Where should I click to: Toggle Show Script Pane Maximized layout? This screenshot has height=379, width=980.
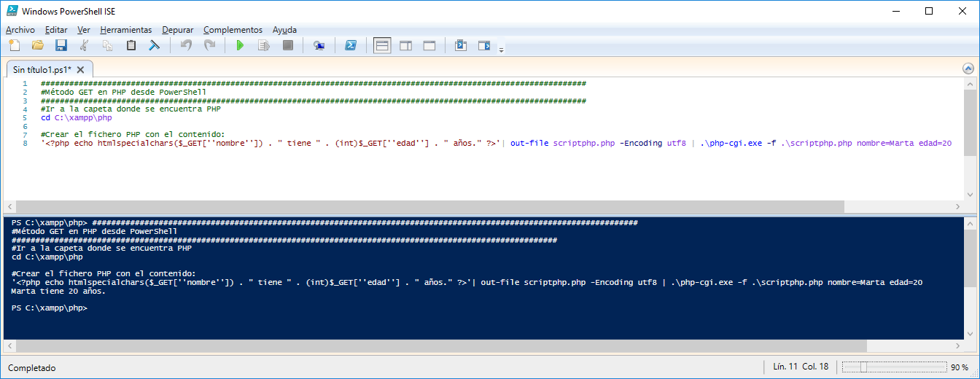[429, 45]
